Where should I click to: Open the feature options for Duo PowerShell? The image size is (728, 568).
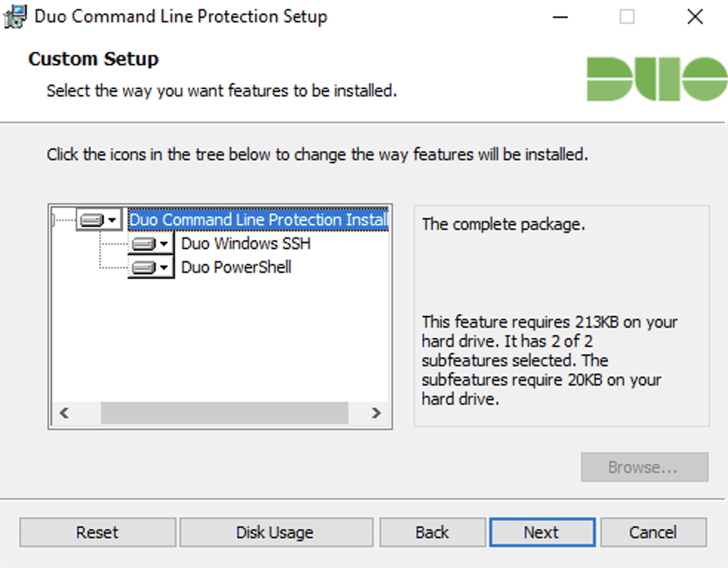165,267
